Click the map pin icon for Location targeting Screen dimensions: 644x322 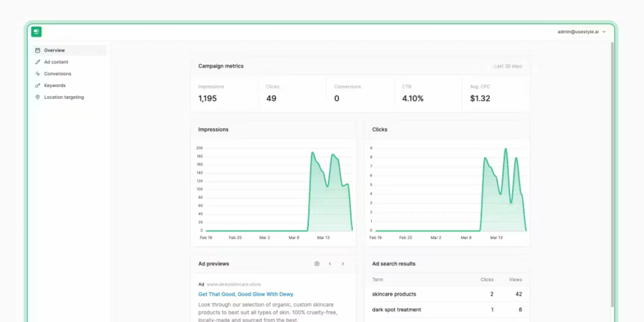click(x=38, y=97)
